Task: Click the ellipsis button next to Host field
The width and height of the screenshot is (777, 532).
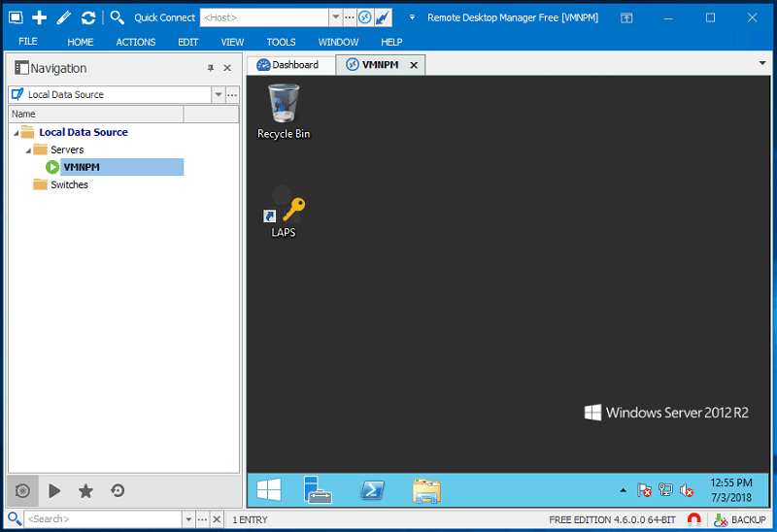Action: 350,17
